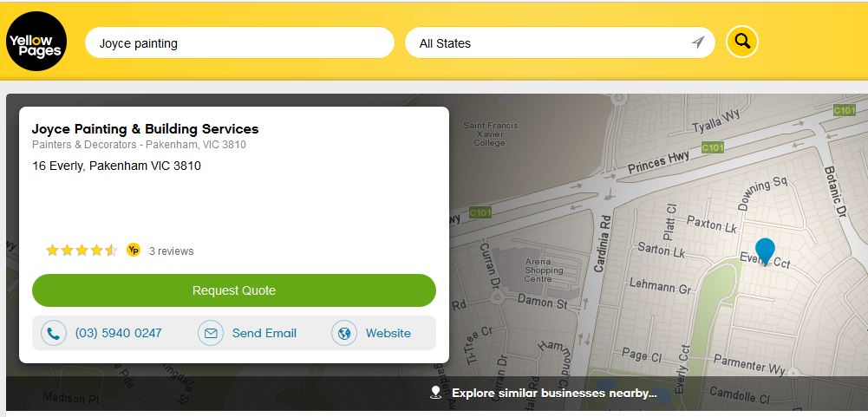The height and width of the screenshot is (417, 868).
Task: Click the Send Email link
Action: coord(264,334)
